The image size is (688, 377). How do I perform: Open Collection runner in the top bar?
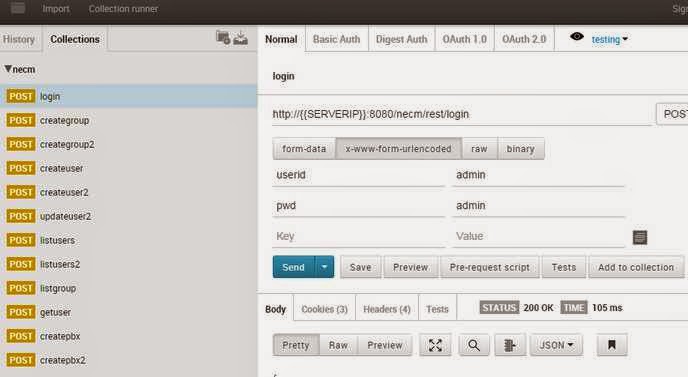click(x=123, y=9)
